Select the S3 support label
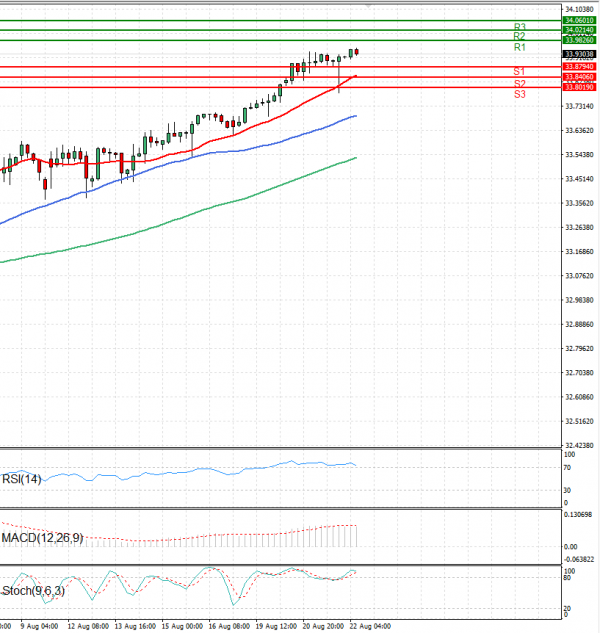600x633 pixels. pyautogui.click(x=519, y=94)
